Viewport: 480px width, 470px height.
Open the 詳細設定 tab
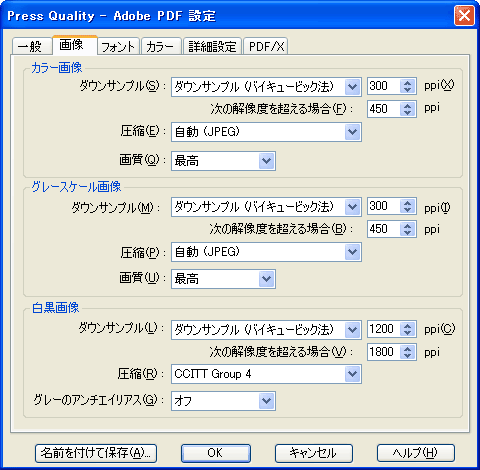212,46
